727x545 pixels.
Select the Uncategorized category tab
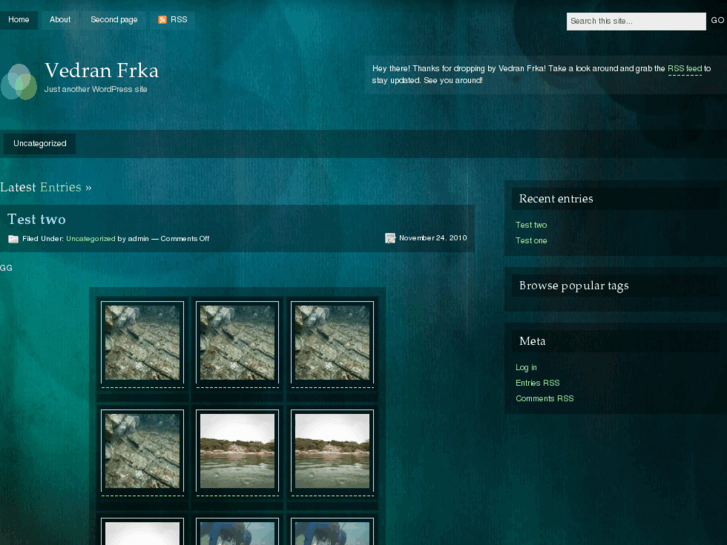[x=39, y=143]
